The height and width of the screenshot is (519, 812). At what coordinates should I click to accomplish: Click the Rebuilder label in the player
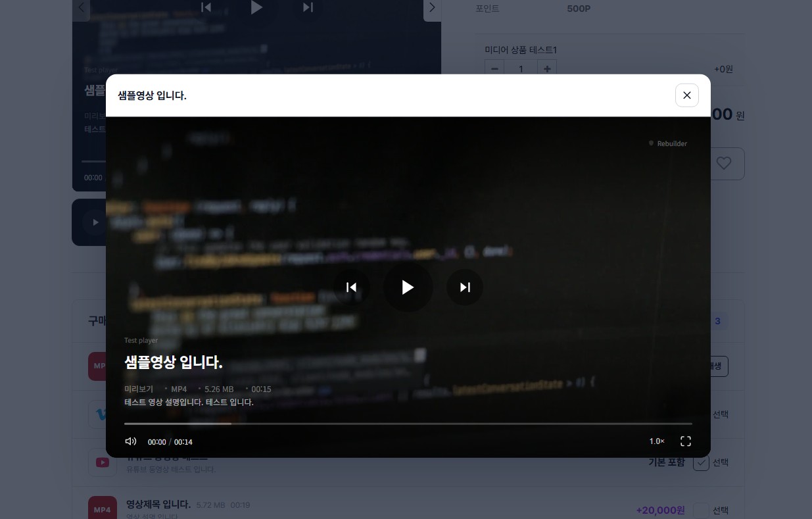[671, 143]
